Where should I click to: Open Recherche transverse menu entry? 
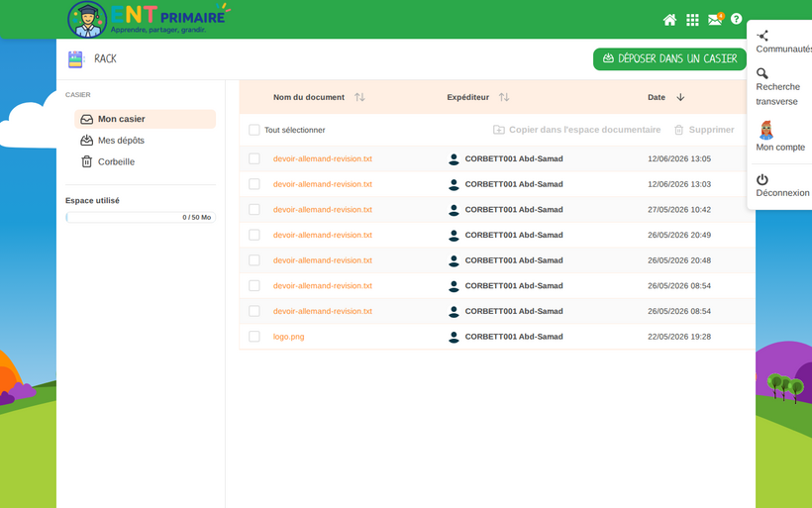(x=777, y=94)
